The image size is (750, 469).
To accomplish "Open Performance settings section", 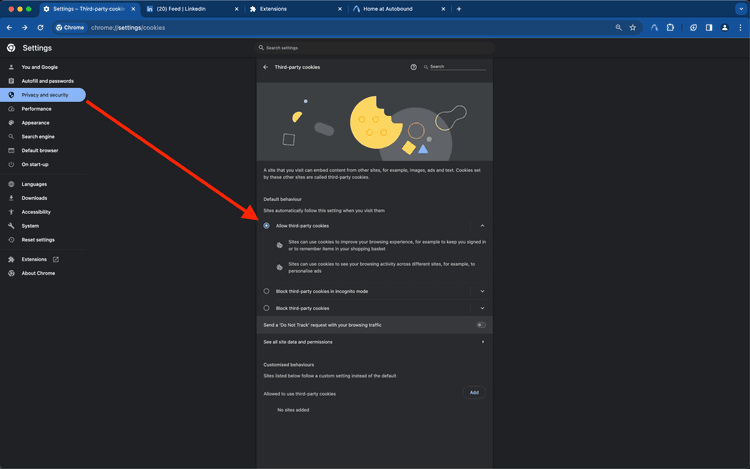I will point(36,109).
